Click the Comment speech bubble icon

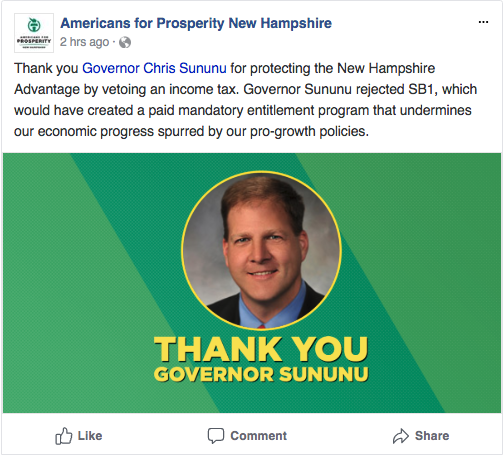click(216, 436)
